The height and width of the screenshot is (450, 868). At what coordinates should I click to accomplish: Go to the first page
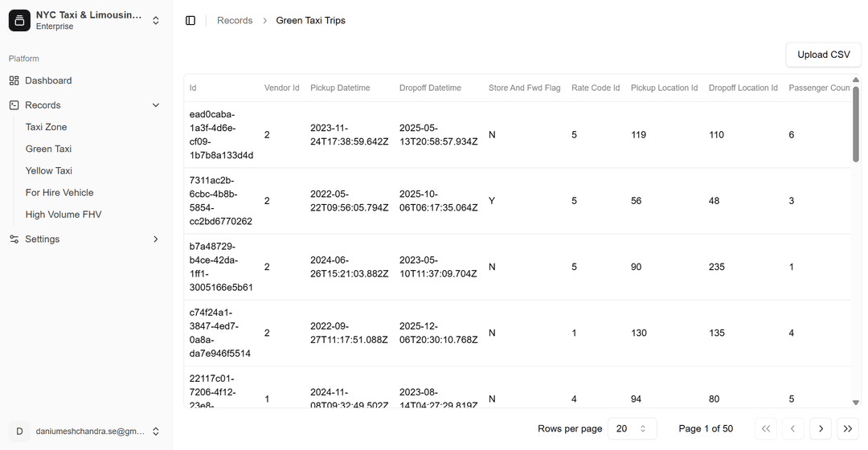click(766, 429)
